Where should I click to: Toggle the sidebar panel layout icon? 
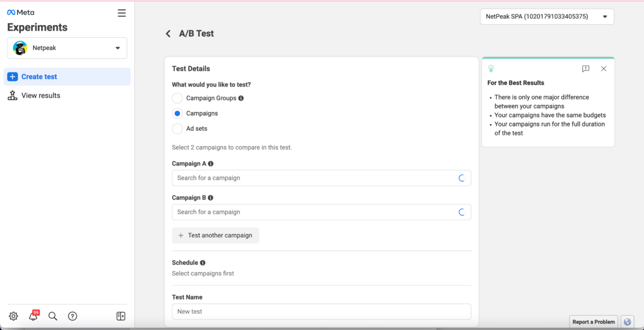click(x=121, y=316)
